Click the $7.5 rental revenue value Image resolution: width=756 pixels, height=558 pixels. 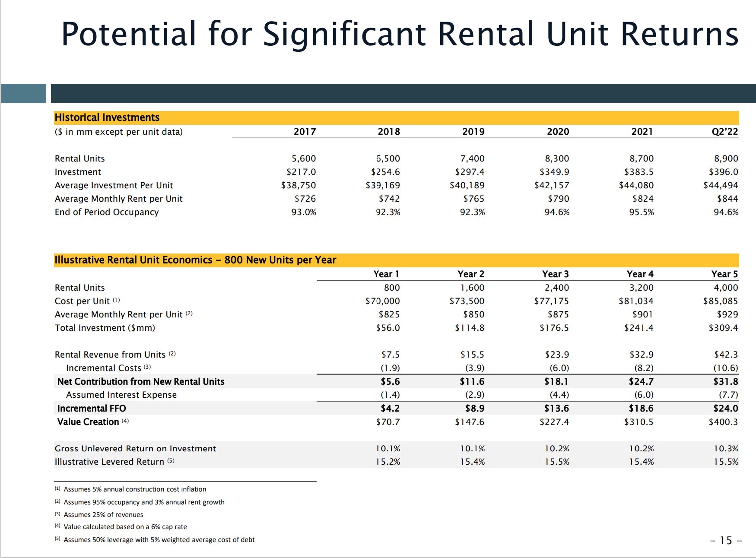tap(391, 355)
